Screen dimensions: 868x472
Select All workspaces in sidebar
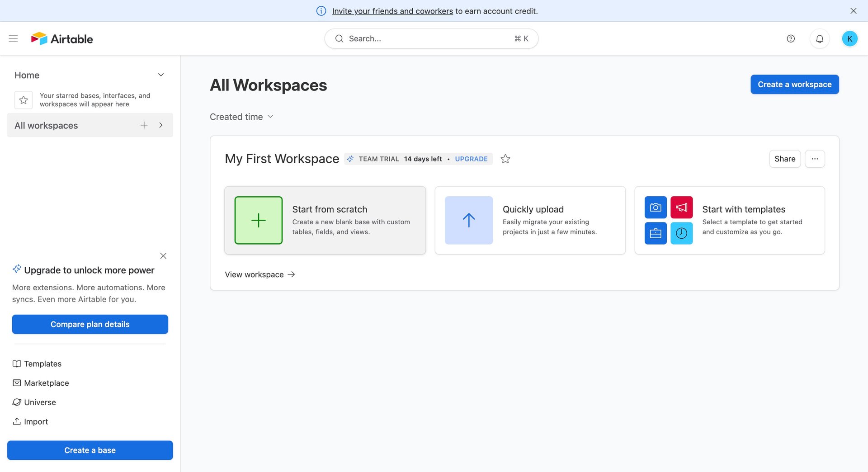(90, 125)
